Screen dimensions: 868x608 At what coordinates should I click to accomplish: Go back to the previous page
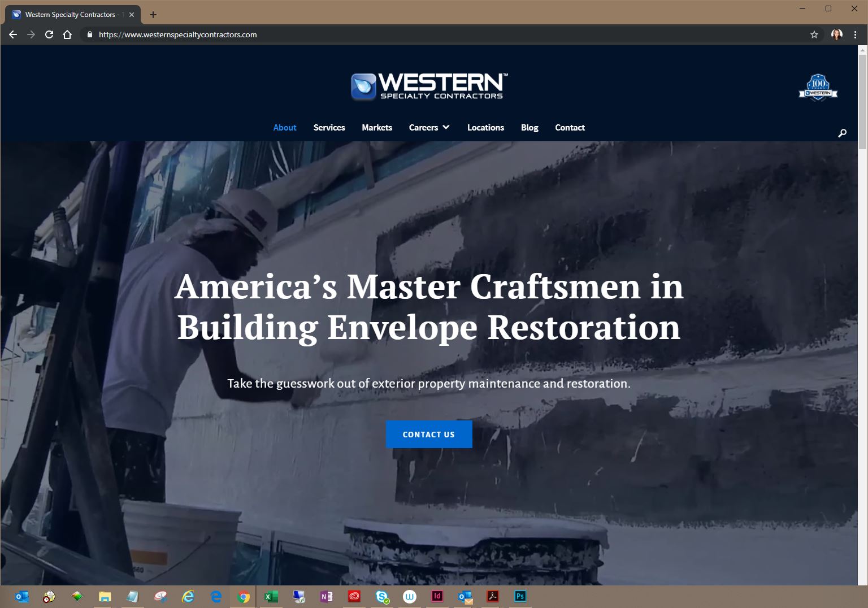[x=12, y=34]
